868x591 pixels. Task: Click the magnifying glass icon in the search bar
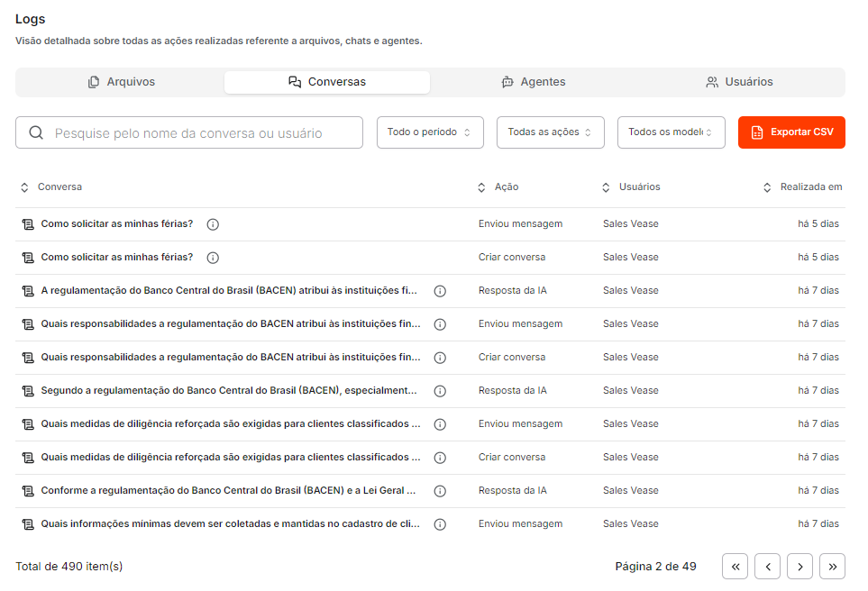pyautogui.click(x=36, y=132)
